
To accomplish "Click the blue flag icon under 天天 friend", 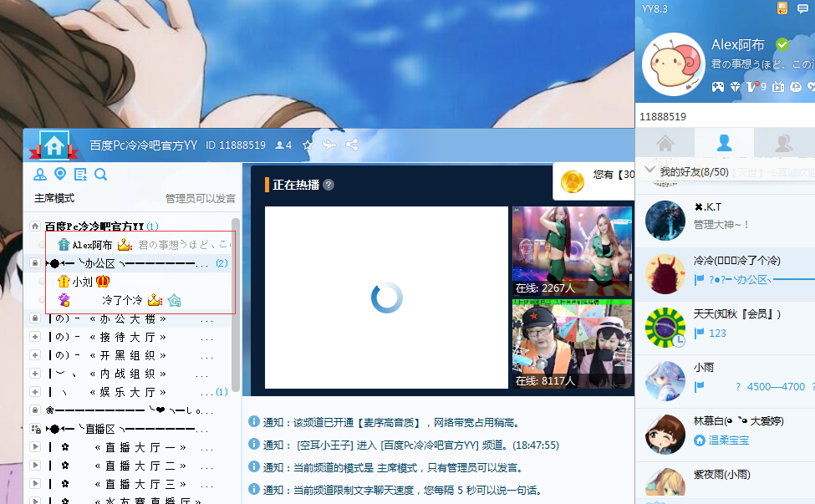I will click(699, 333).
